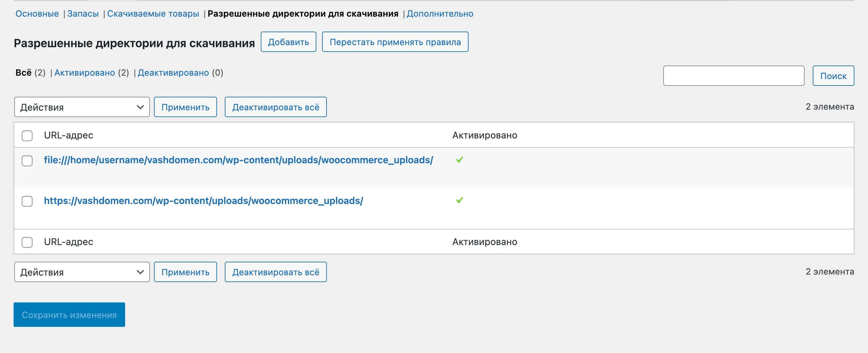
Task: Click the green checkmark for https directory
Action: click(x=459, y=200)
